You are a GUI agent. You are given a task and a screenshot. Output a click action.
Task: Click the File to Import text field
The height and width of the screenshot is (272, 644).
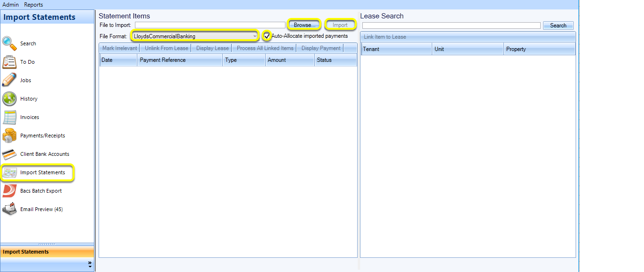[x=210, y=25]
